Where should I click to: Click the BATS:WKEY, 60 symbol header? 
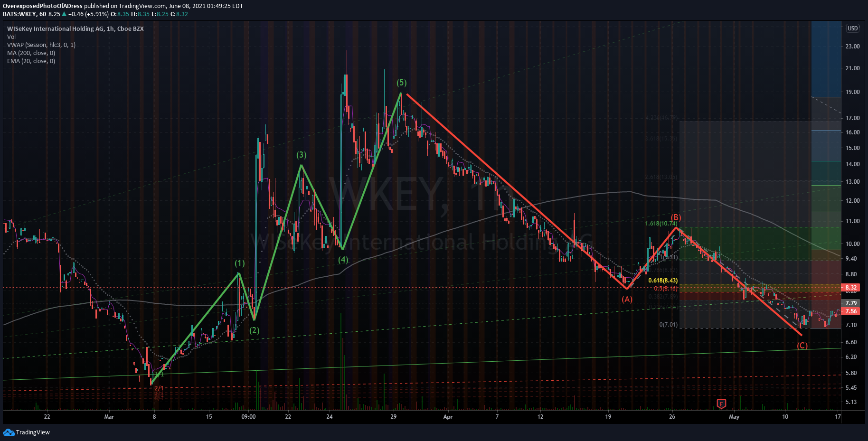(24, 14)
